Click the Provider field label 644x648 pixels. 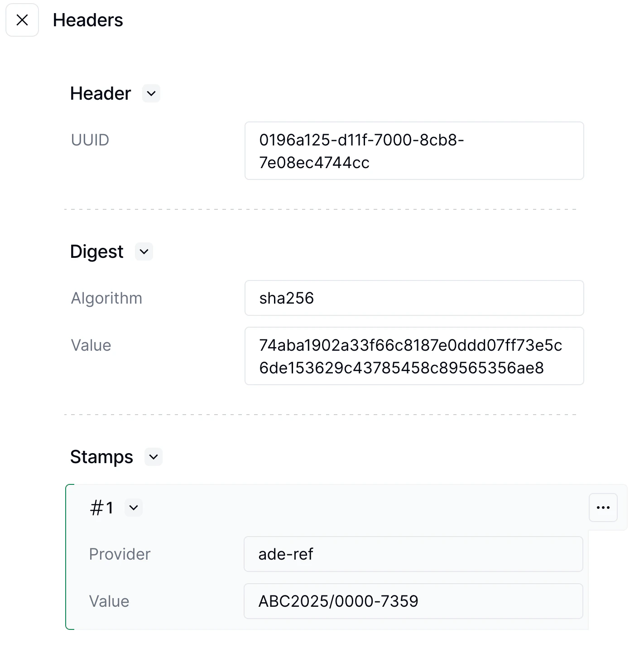[x=120, y=554]
